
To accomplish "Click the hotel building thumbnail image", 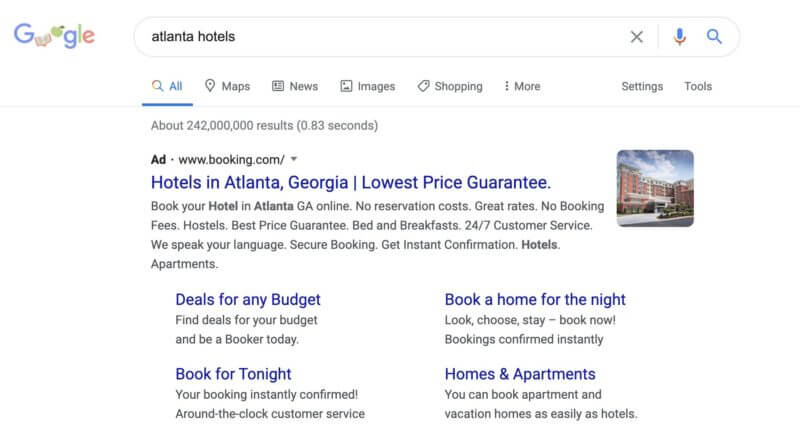I will tap(655, 188).
